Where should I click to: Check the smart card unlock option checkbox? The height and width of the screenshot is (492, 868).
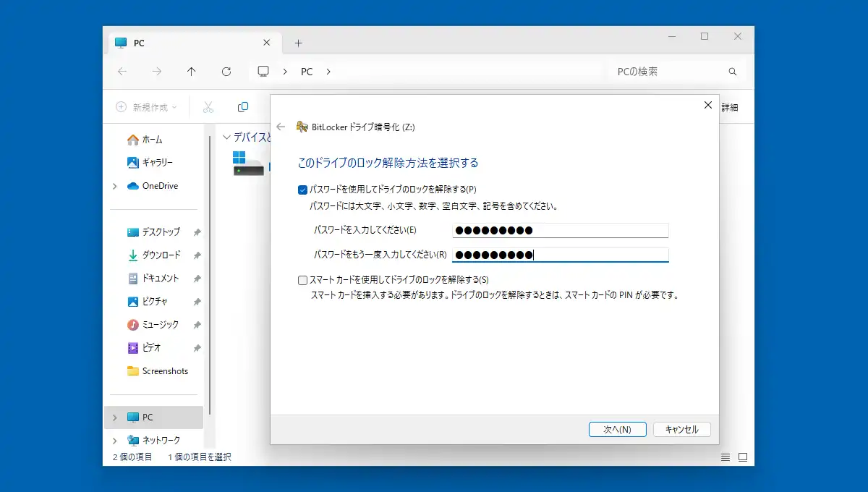[x=302, y=280]
